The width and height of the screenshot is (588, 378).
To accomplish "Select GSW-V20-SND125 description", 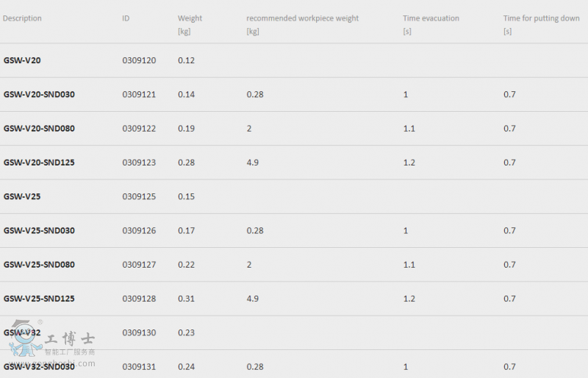I will [39, 163].
